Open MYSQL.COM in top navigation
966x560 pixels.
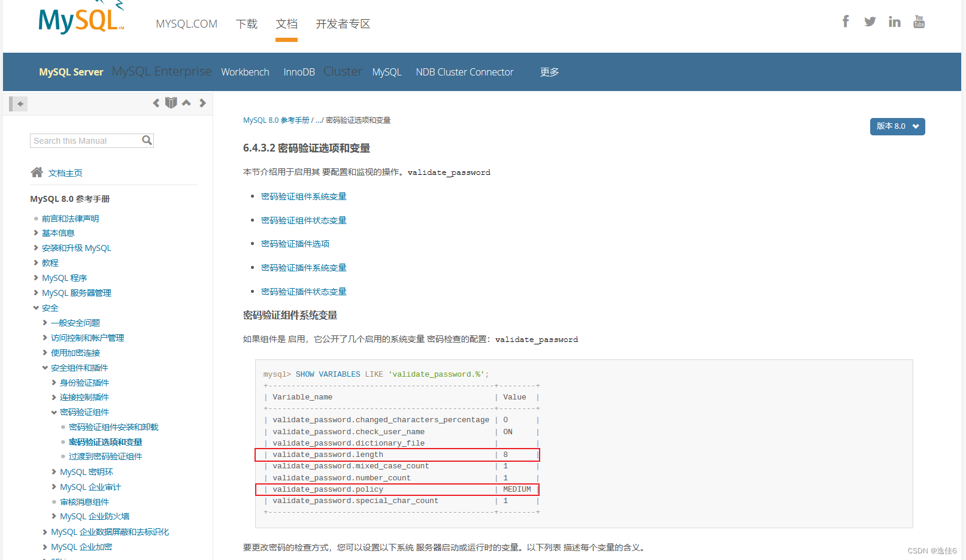[186, 24]
